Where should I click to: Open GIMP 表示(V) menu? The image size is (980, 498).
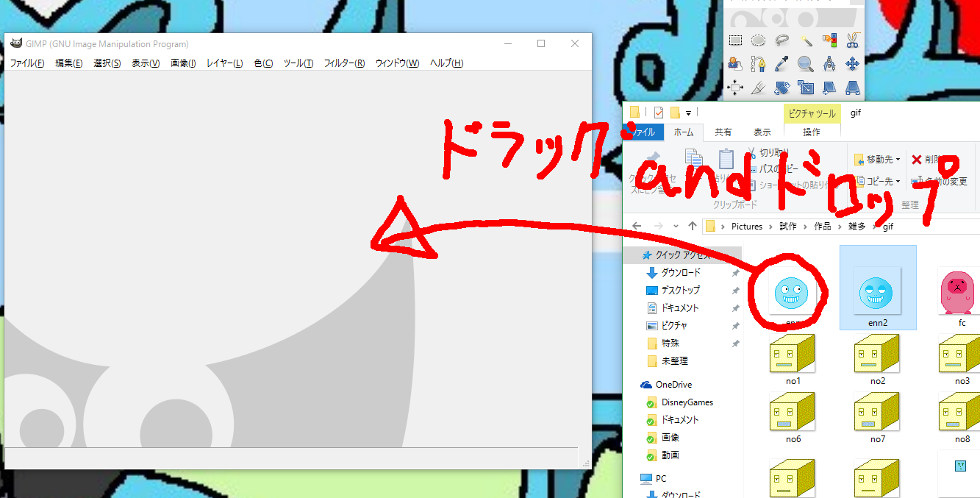pos(146,63)
